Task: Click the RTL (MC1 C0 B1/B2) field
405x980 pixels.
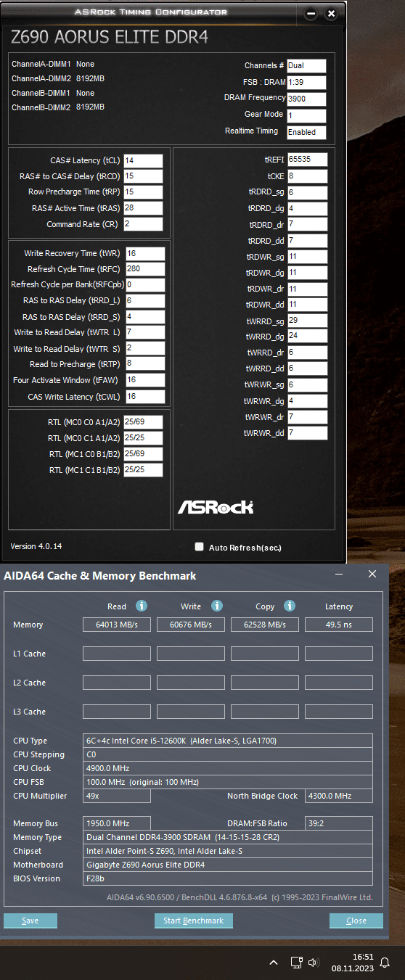Action: point(143,454)
